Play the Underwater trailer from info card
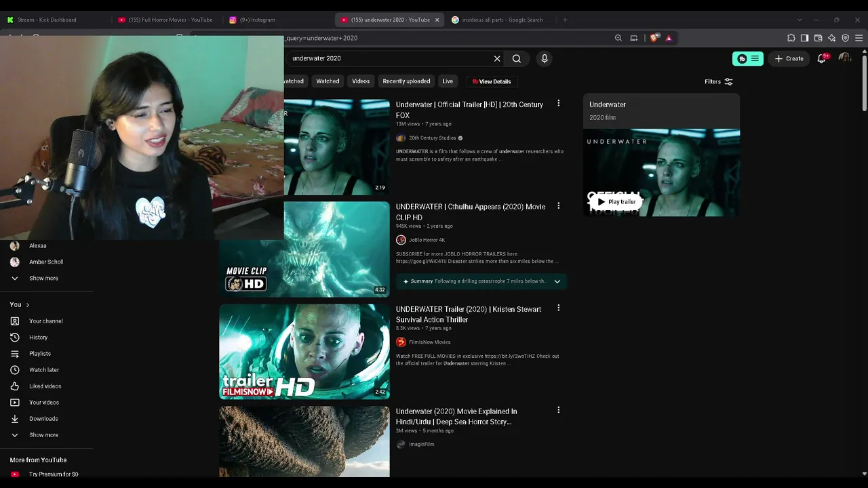Viewport: 868px width, 488px height. pyautogui.click(x=616, y=202)
